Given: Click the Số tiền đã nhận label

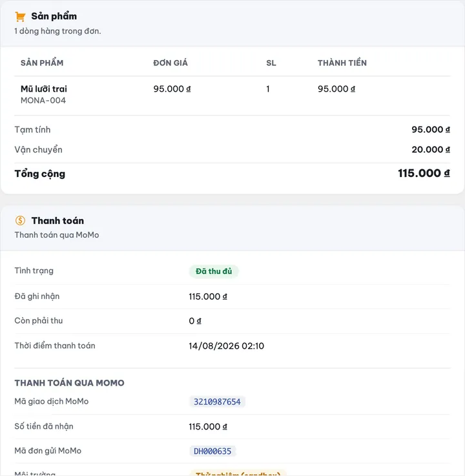Looking at the screenshot, I should coord(44,426).
